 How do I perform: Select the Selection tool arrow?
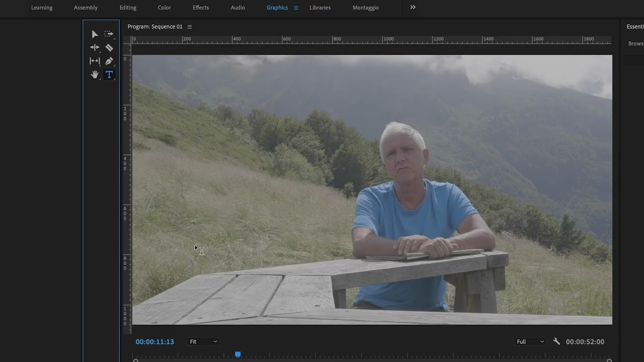pos(95,34)
